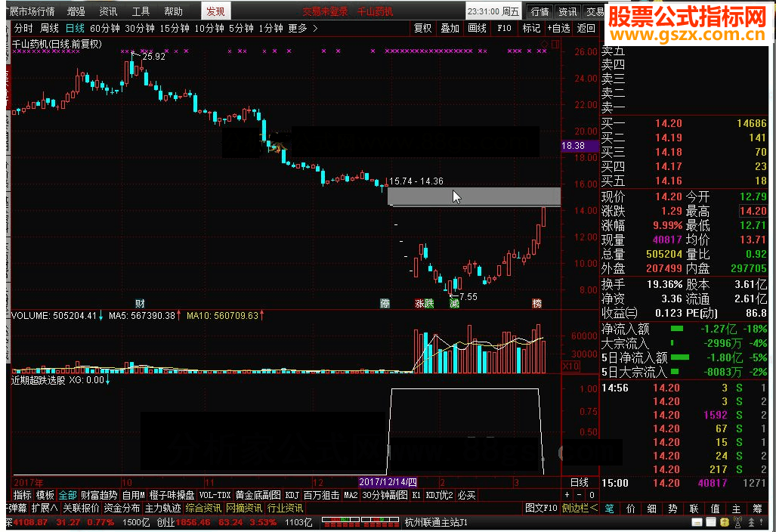Select the 周线 weekly period
This screenshot has width=776, height=532.
[49, 28]
